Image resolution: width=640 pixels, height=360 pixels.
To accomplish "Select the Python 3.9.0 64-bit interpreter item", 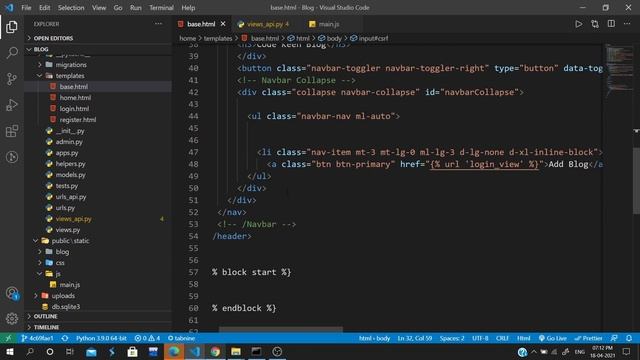I will [x=101, y=338].
